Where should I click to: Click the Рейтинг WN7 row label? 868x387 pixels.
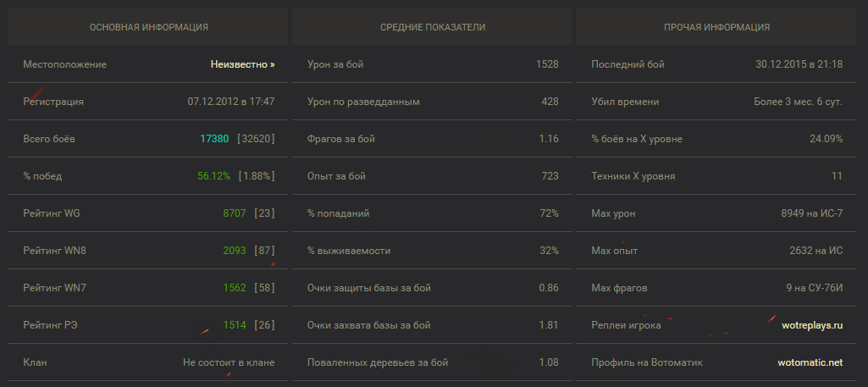pos(55,288)
